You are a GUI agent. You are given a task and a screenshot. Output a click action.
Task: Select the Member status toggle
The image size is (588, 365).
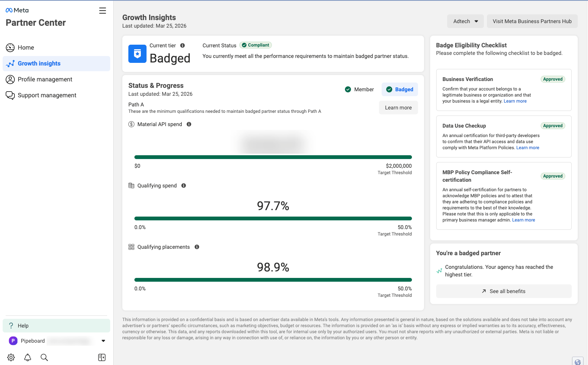tap(359, 89)
